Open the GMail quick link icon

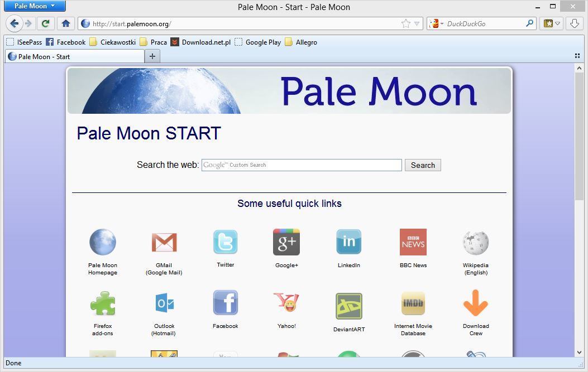164,242
